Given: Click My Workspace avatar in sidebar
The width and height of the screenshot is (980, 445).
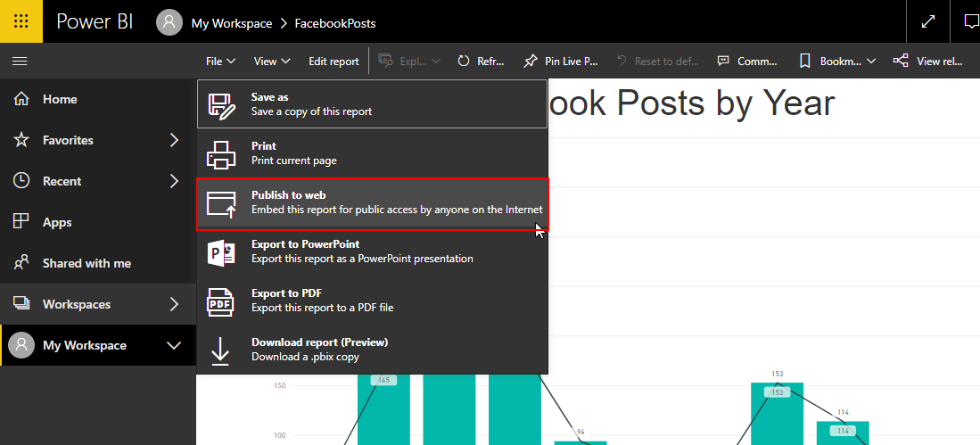Looking at the screenshot, I should click(21, 345).
